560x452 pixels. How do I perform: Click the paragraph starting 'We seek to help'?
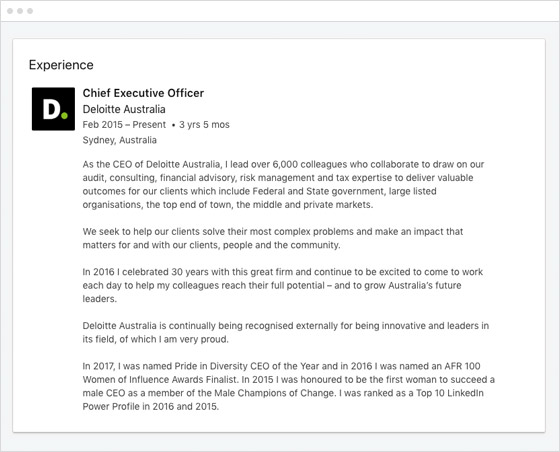273,238
